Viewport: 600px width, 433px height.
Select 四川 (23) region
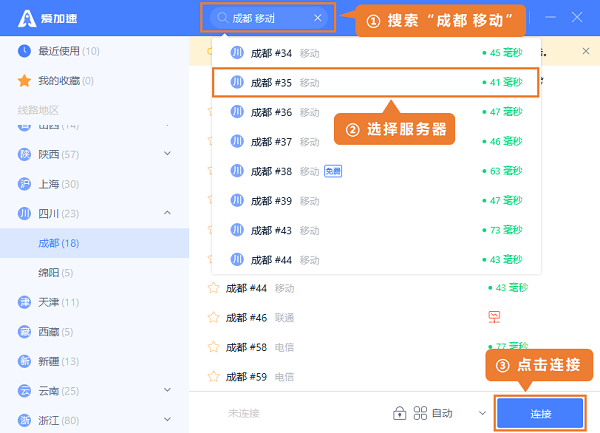tap(95, 213)
